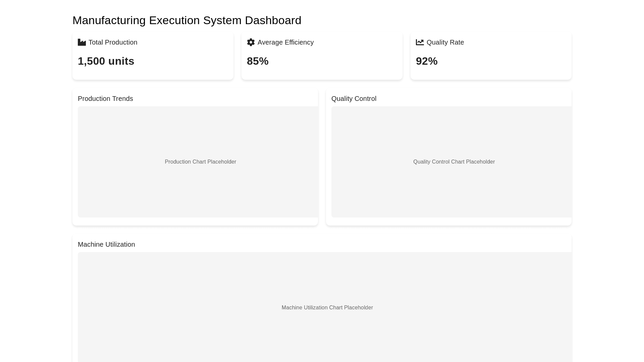Click the 1,500 units value
Screen dimensions: 644x362
106,61
